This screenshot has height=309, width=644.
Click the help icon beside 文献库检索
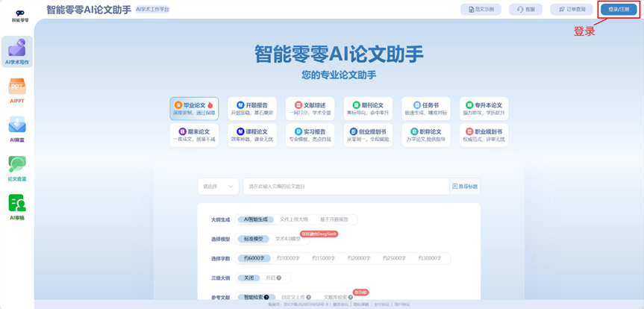coord(351,297)
